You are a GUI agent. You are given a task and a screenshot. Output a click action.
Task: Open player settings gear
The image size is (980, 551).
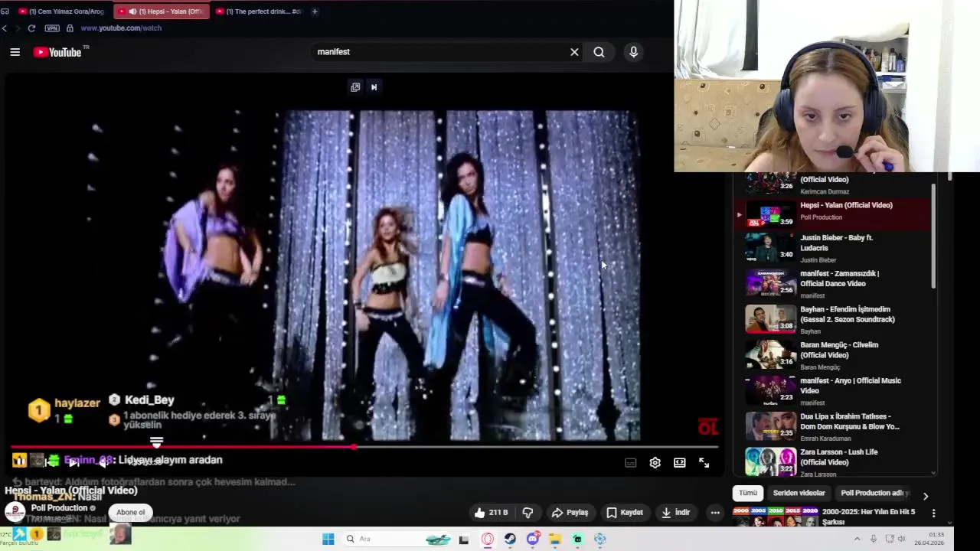pyautogui.click(x=655, y=463)
